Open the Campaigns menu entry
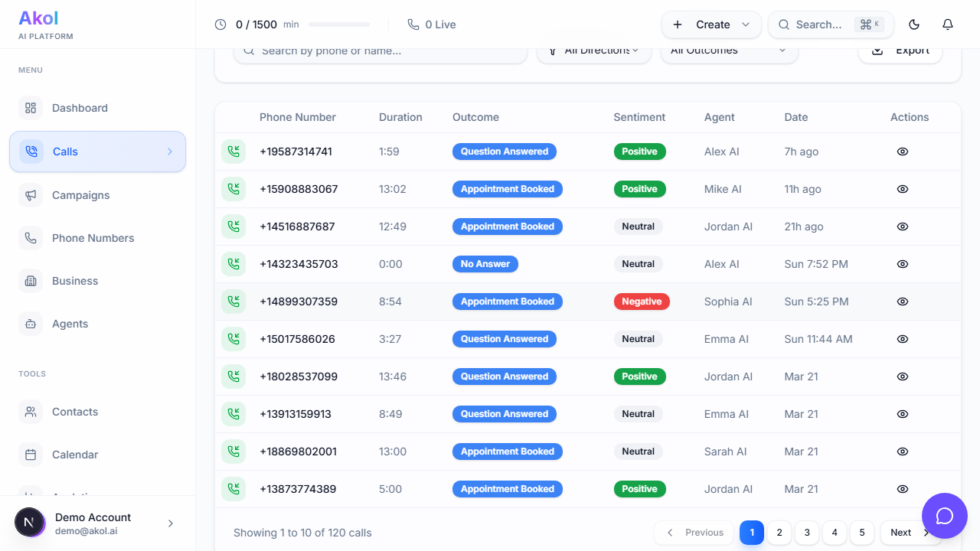This screenshot has height=551, width=980. [x=80, y=195]
